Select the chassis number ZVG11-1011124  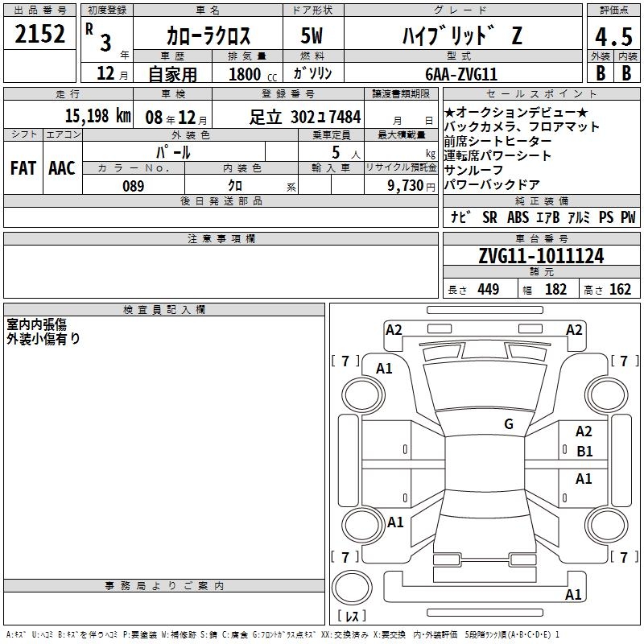tap(541, 256)
